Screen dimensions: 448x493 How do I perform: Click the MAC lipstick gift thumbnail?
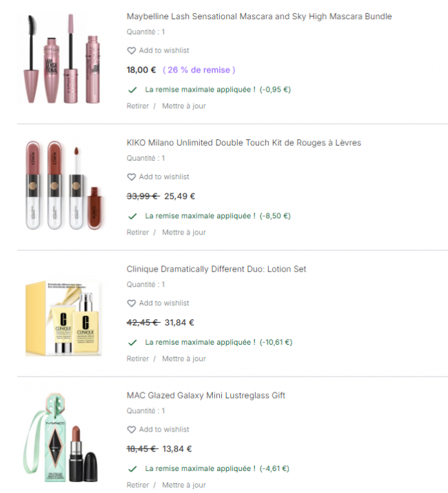click(61, 438)
